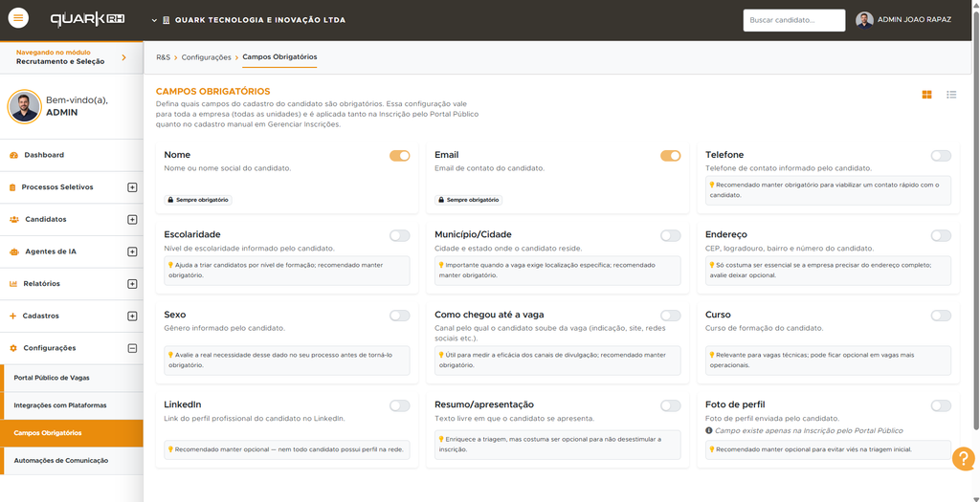
Task: Expand the Candidatos menu
Action: [x=132, y=220]
